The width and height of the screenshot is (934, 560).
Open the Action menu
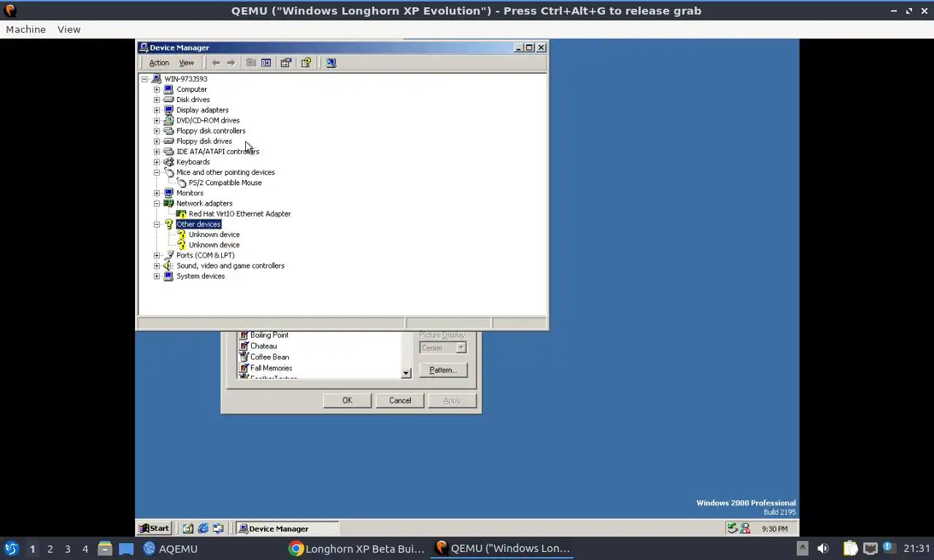point(159,63)
